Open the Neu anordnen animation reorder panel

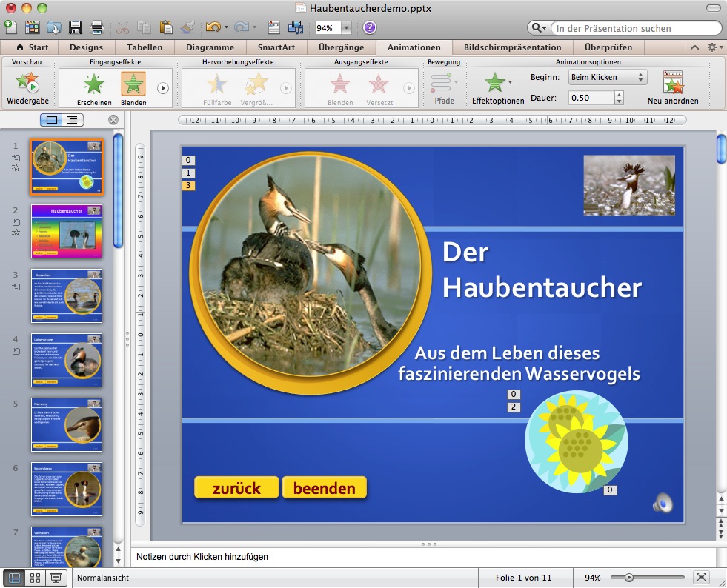click(672, 83)
